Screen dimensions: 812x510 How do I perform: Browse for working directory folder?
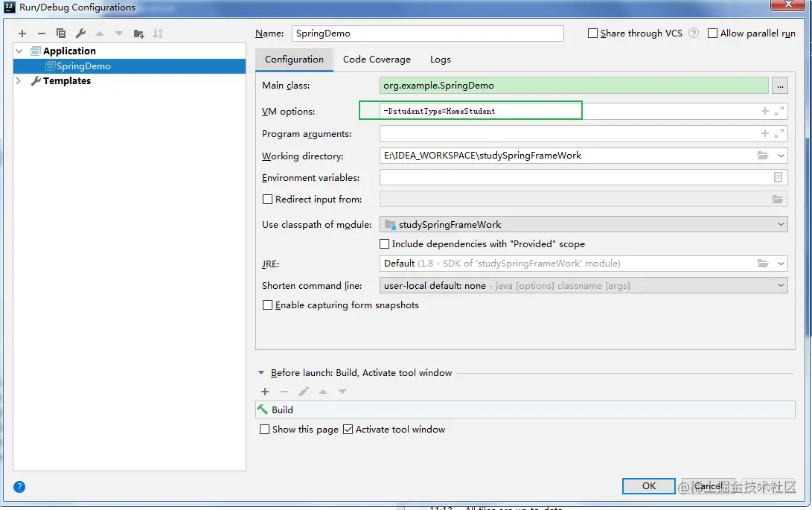[x=763, y=156]
